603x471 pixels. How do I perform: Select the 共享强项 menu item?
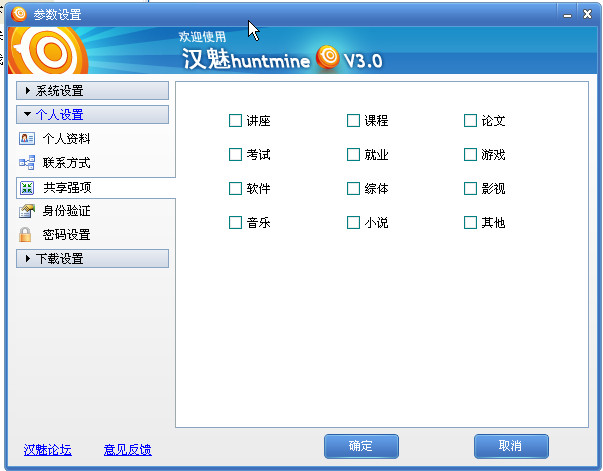click(x=95, y=188)
